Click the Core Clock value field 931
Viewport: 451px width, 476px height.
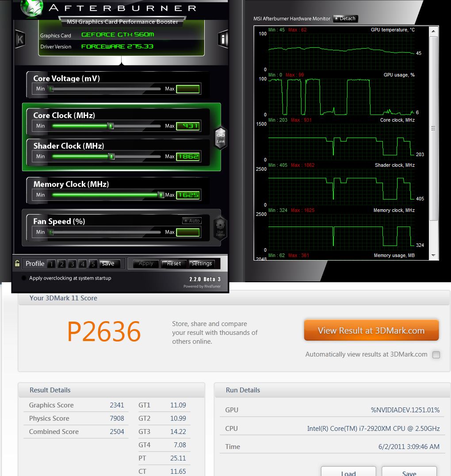point(188,126)
